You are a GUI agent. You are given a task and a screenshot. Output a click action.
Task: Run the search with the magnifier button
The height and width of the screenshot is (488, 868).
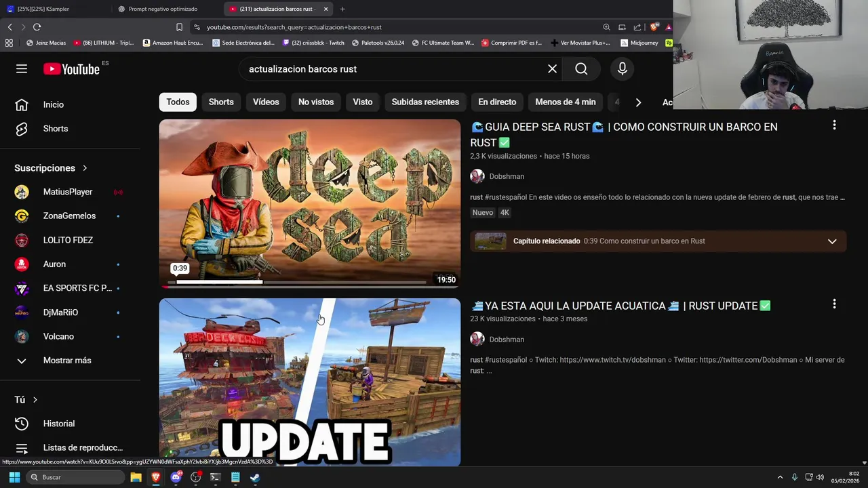(581, 68)
